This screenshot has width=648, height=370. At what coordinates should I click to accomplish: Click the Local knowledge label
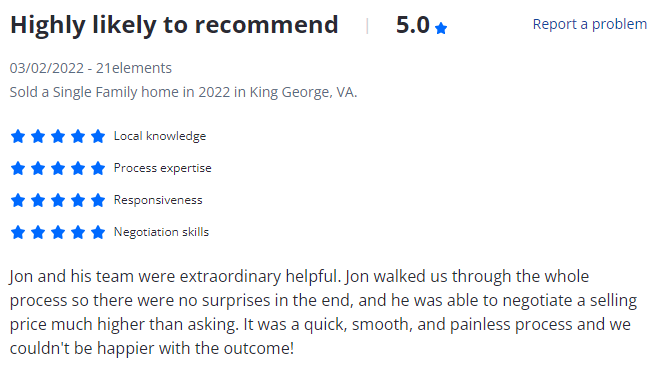click(x=160, y=136)
